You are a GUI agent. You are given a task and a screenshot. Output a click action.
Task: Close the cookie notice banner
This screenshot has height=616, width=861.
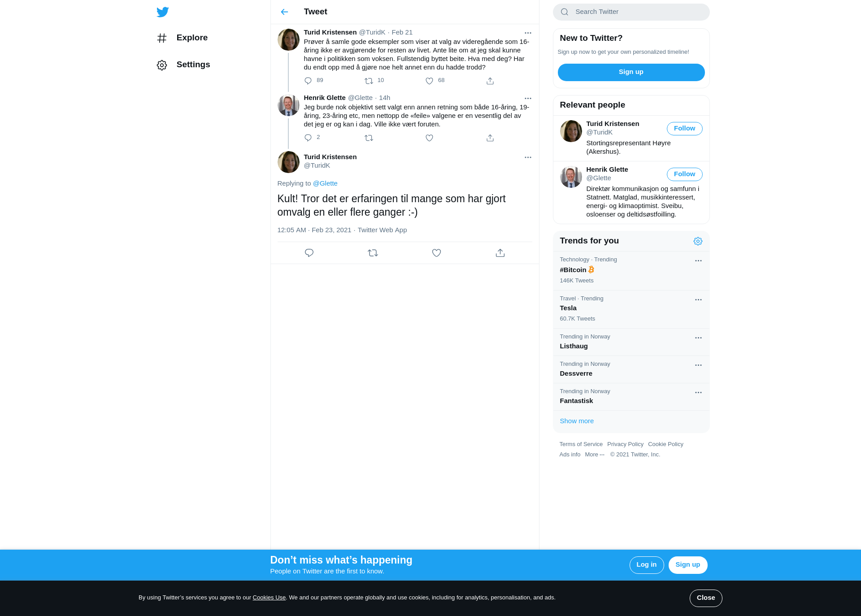[706, 598]
